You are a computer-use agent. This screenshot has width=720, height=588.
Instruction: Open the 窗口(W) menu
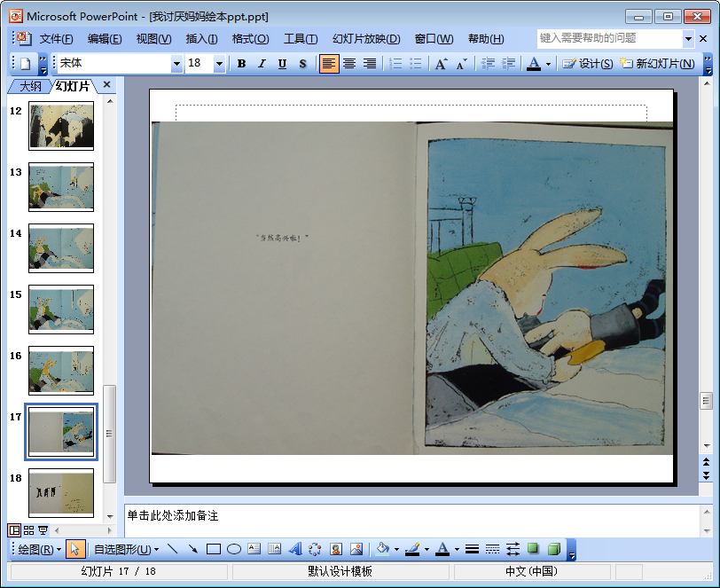coord(434,39)
